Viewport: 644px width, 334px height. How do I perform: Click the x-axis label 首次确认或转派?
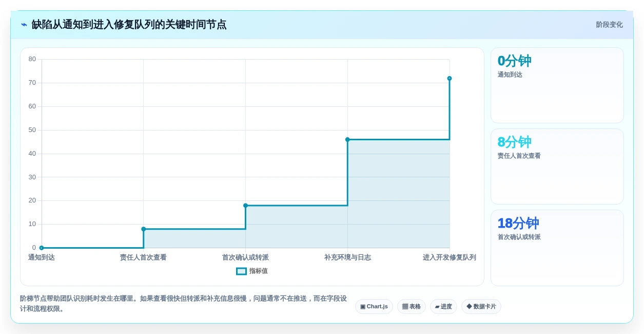245,257
